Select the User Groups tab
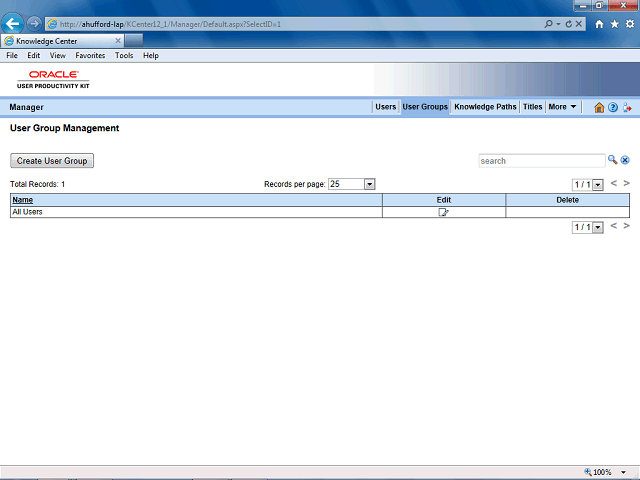 (425, 107)
